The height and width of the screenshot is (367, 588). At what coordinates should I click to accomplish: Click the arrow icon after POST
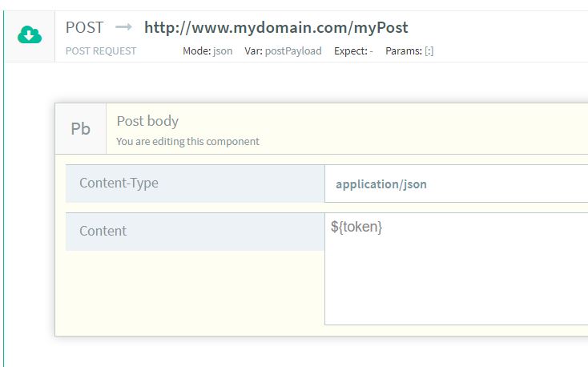(123, 27)
